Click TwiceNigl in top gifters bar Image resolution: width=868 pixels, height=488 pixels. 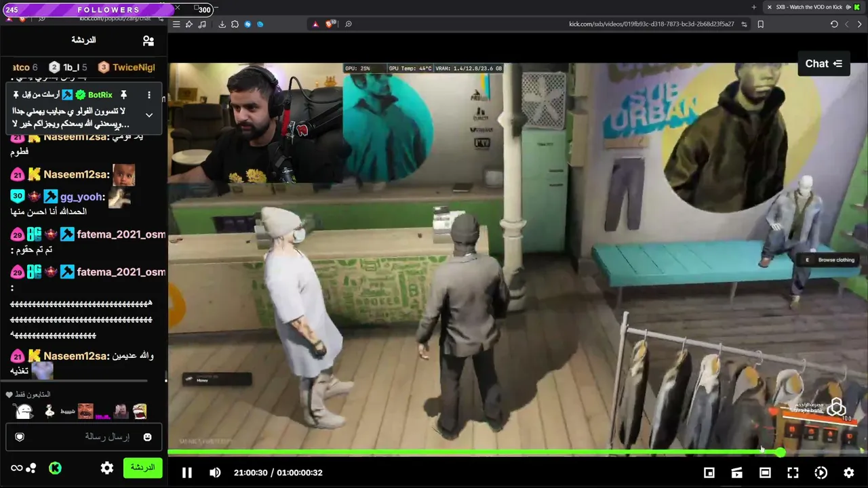click(134, 67)
